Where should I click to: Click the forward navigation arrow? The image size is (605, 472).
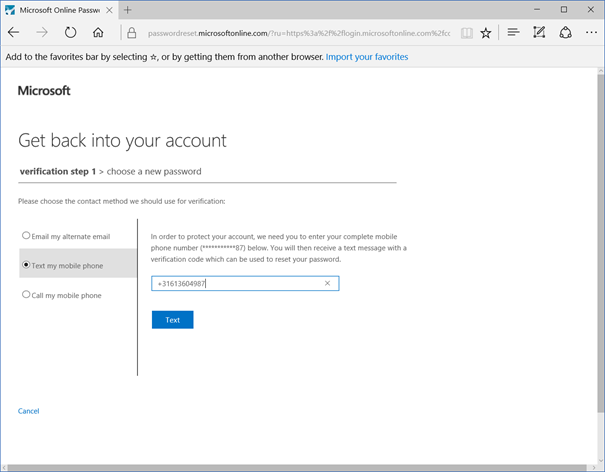(x=42, y=32)
